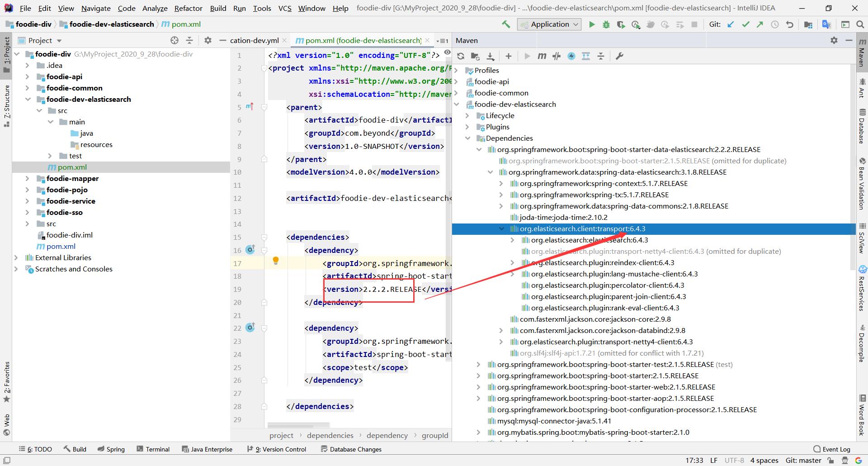868x466 pixels.
Task: Click Locate in Project panel crosshair icon
Action: [175, 40]
